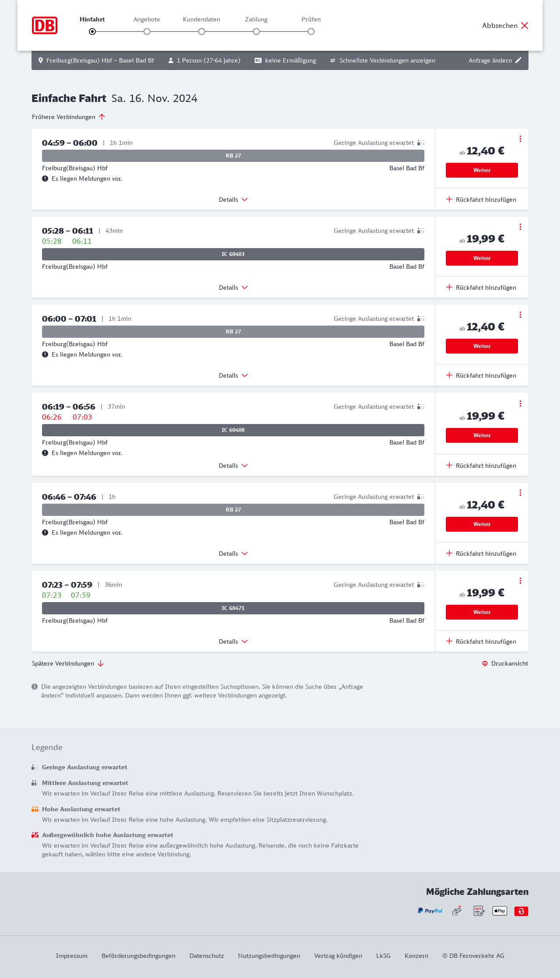
Task: Open three-dot menu for the 04:59 connection
Action: click(520, 139)
